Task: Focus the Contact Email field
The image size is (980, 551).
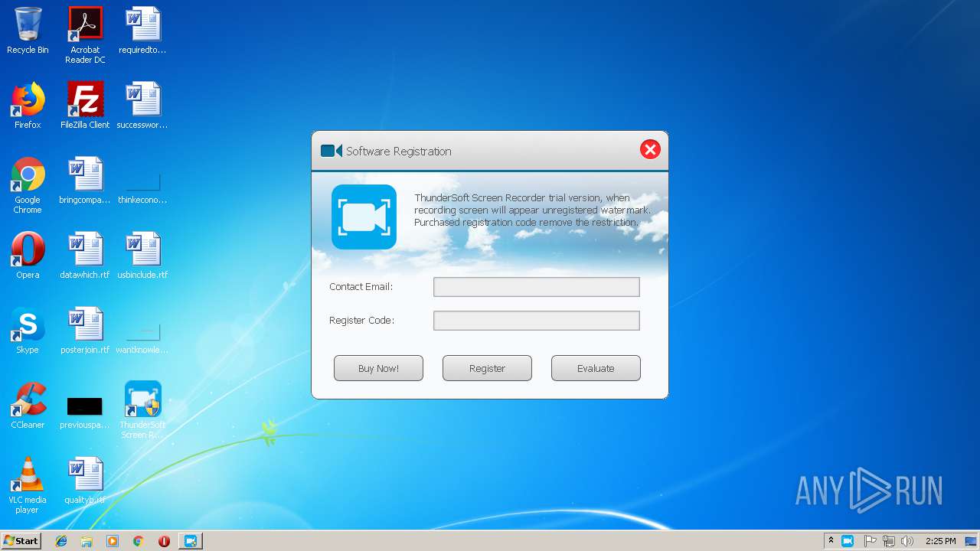Action: point(536,287)
